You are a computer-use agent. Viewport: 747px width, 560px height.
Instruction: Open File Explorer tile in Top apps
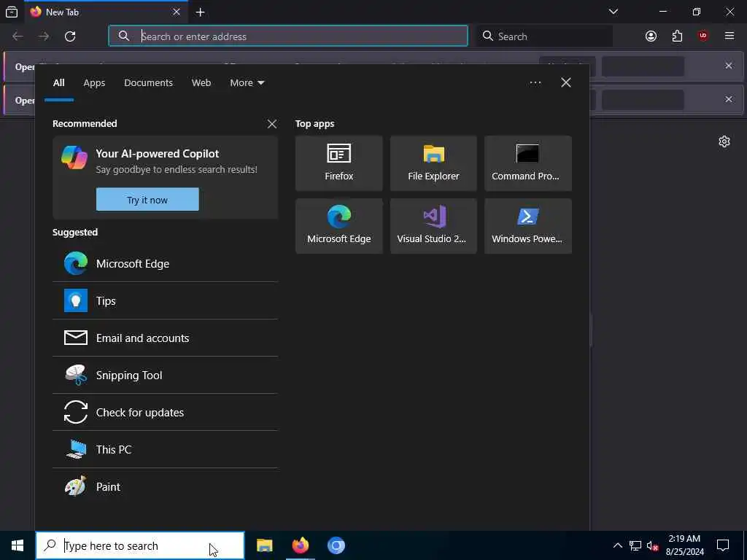click(433, 163)
